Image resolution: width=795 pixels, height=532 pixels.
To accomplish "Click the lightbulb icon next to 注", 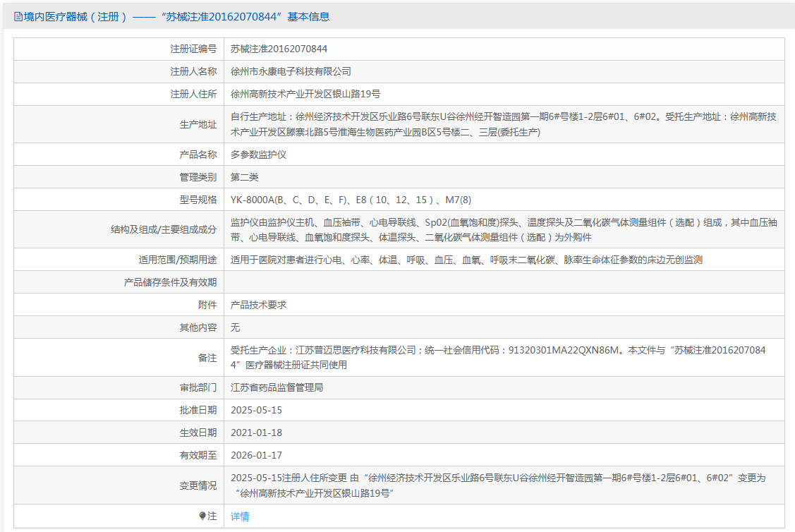I will (x=202, y=516).
